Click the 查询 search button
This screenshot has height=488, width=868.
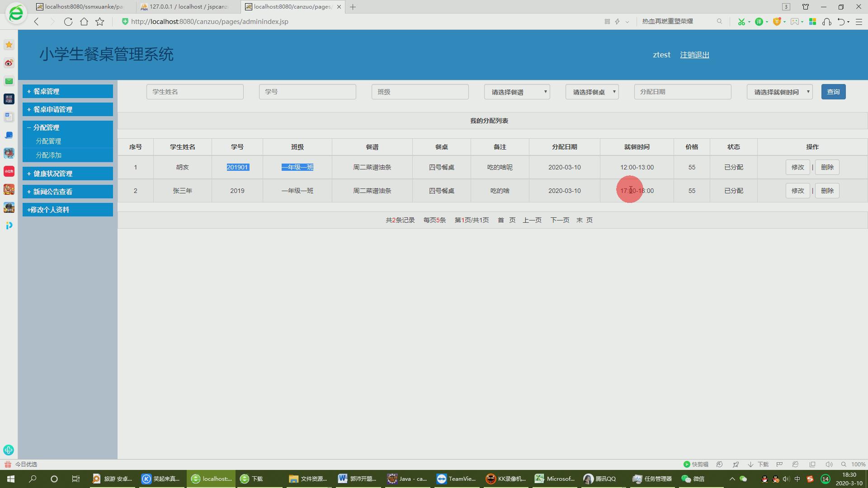tap(833, 92)
